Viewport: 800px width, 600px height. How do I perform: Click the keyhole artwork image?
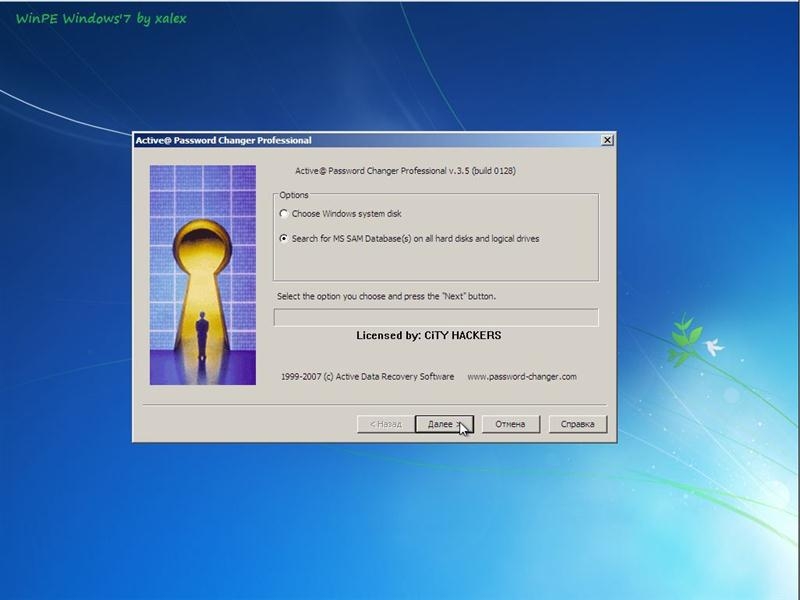point(203,274)
